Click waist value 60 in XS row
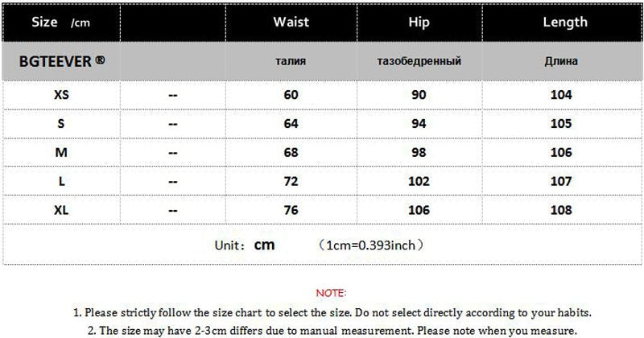644x338 pixels. pyautogui.click(x=291, y=95)
